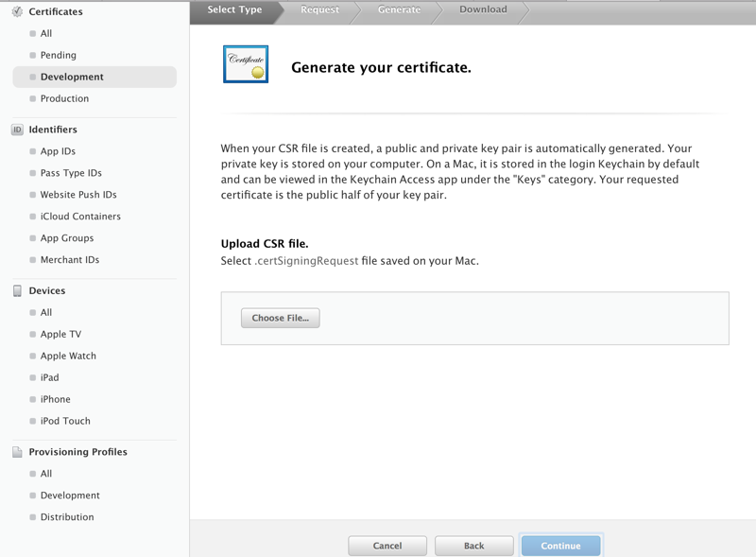756x557 pixels.
Task: Select the Select Type step tab
Action: pyautogui.click(x=234, y=10)
